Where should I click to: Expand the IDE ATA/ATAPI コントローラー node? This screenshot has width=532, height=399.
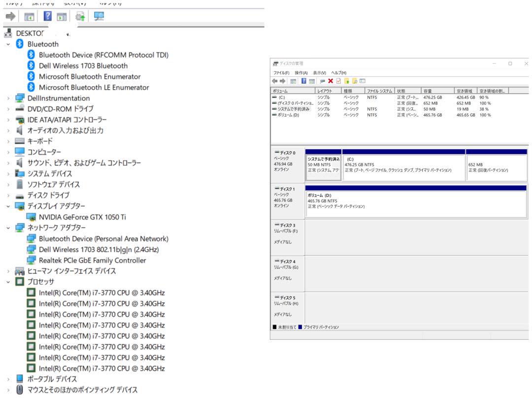8,120
